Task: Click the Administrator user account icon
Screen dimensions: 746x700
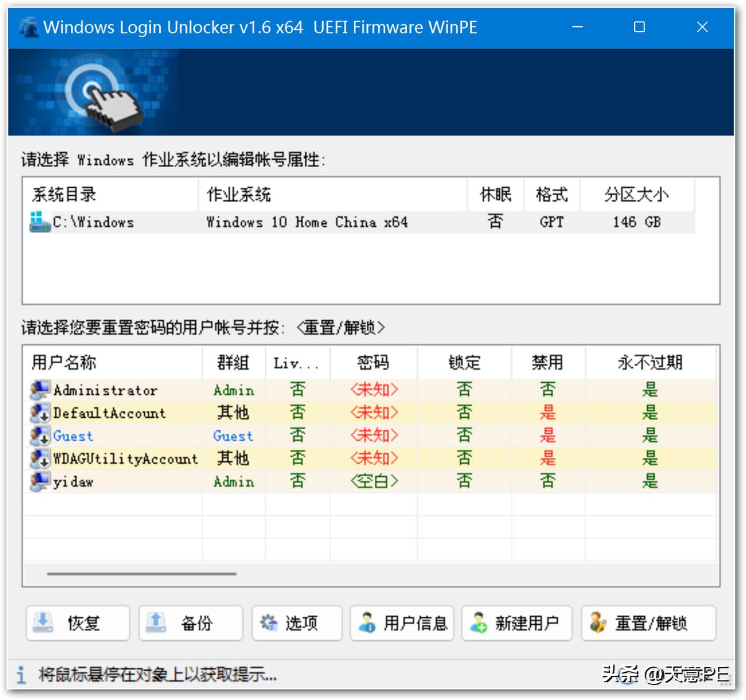Action: (40, 390)
